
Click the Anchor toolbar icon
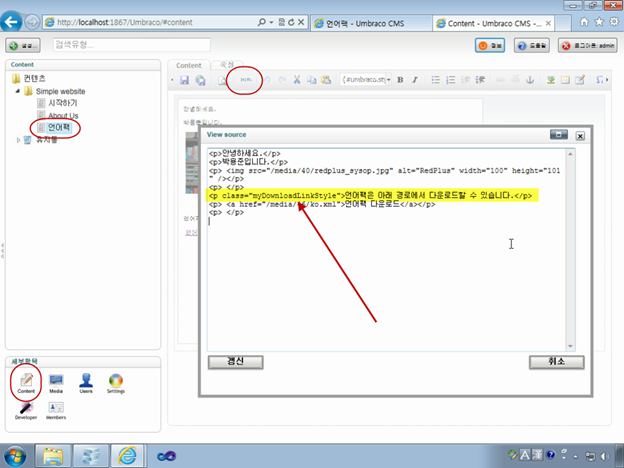530,80
